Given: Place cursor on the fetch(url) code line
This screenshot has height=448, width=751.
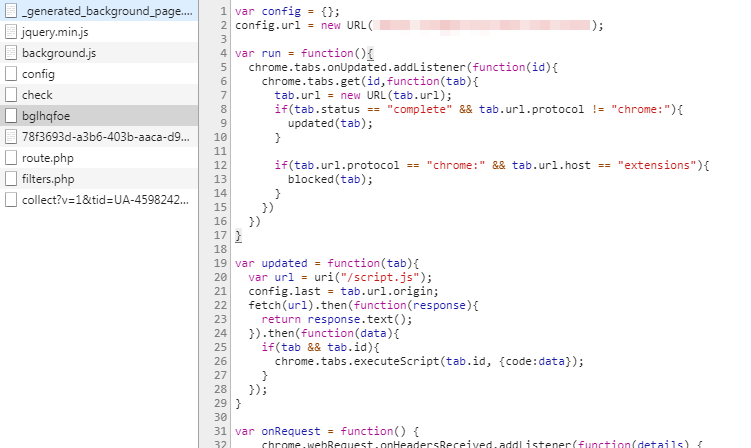Looking at the screenshot, I should point(320,305).
